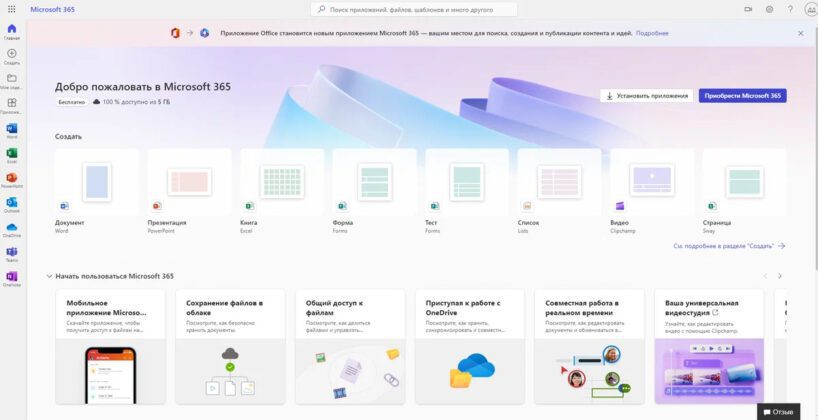Open Общий доступ к файлам card

350,346
